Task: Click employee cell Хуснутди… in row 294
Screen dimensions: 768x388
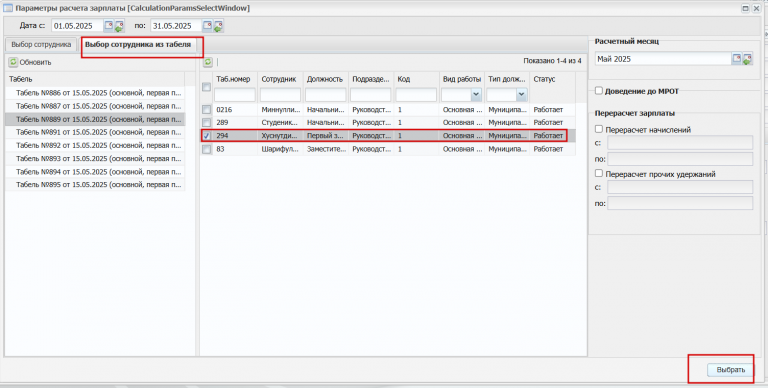Action: [280, 136]
